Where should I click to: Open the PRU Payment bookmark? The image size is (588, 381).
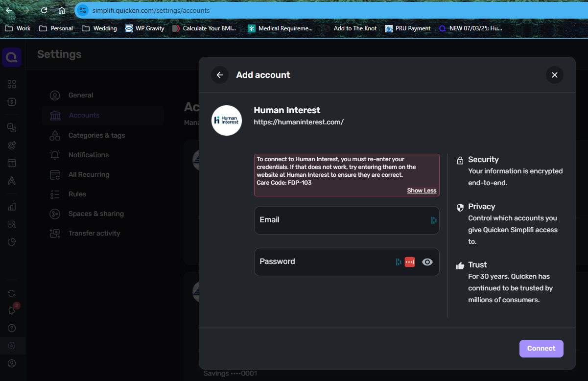coord(408,28)
